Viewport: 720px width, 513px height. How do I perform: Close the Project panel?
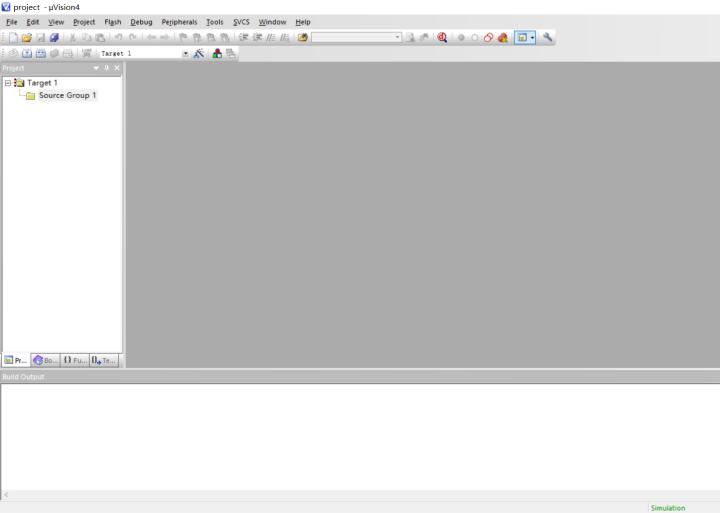click(x=117, y=68)
